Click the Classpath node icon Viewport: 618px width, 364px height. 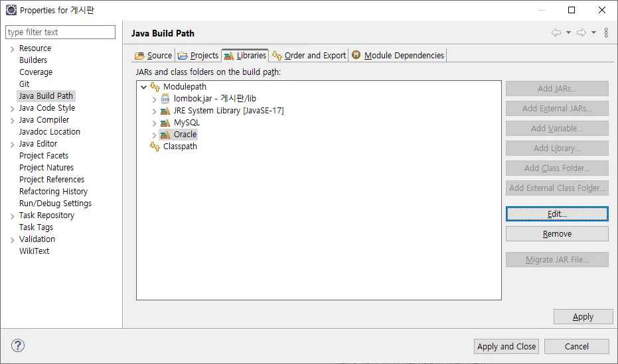[x=155, y=147]
